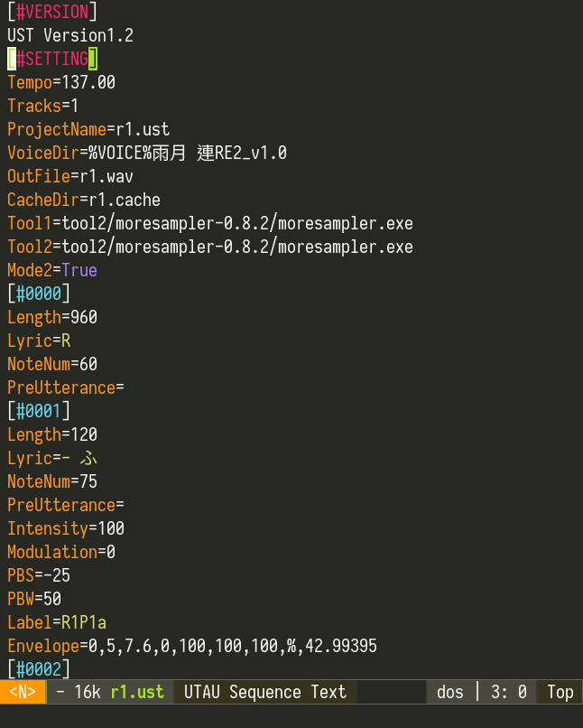Click the VoiceDir setting line
Viewport: 583px width, 728px height.
pos(147,153)
